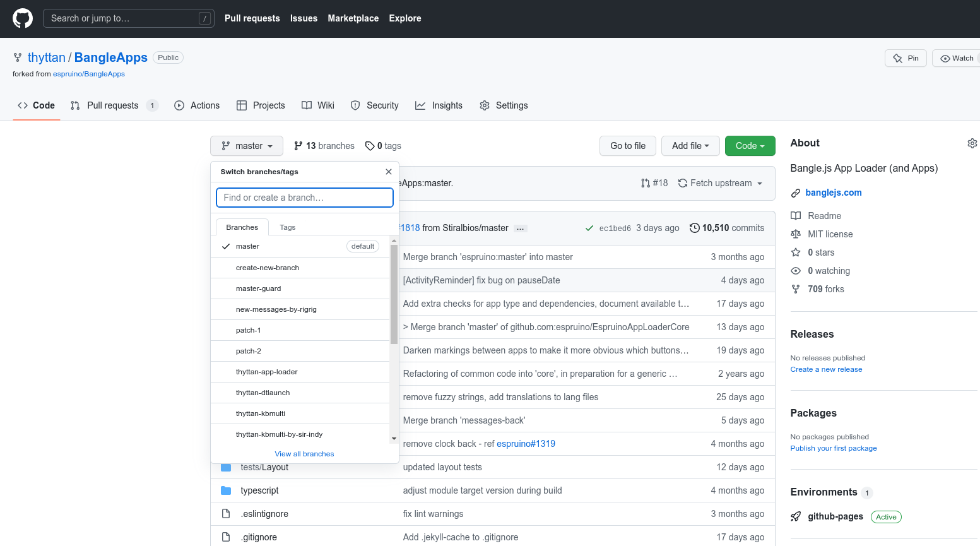980x546 pixels.
Task: Focus the Find or create a branch field
Action: coord(305,198)
